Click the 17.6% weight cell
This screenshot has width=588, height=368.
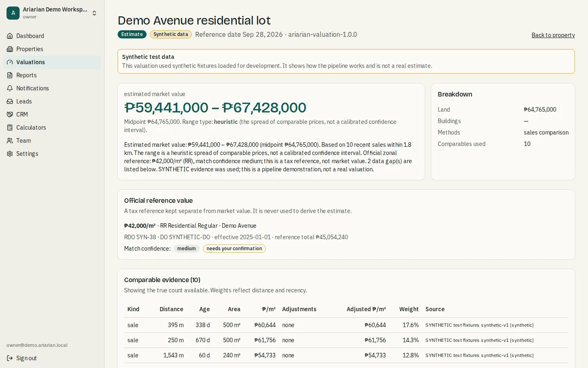[x=411, y=325]
